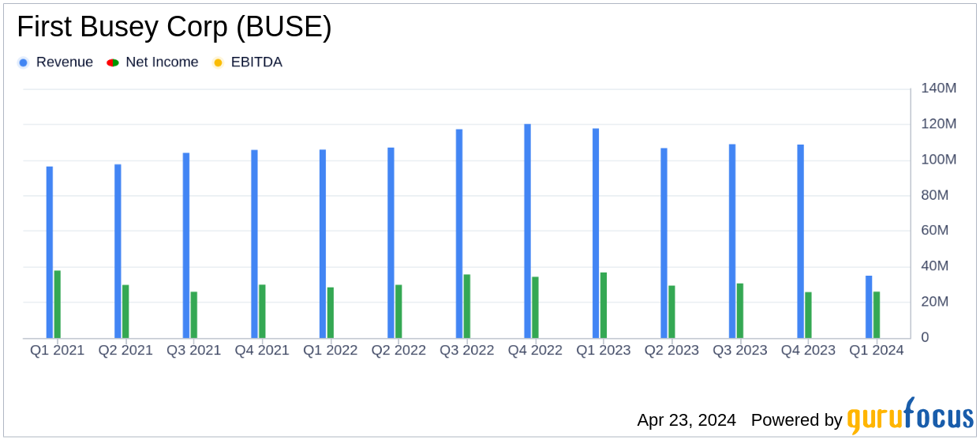Click the 100M y-axis value
The width and height of the screenshot is (980, 440).
pyautogui.click(x=939, y=160)
